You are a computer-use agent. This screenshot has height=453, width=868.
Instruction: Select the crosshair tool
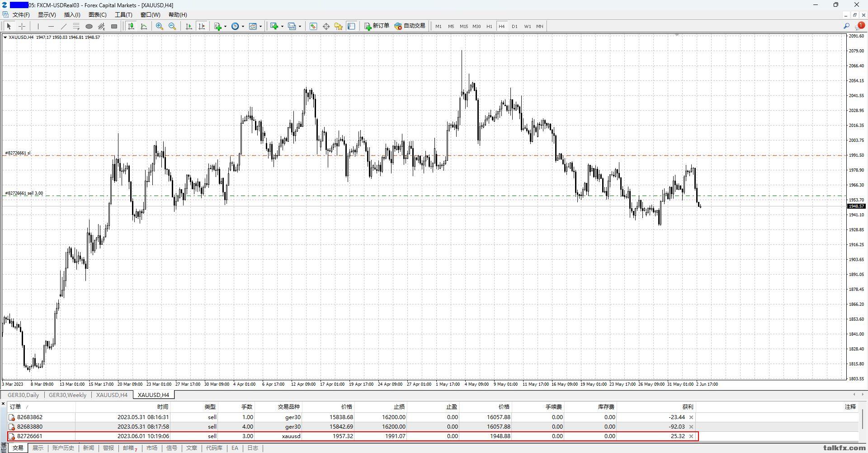click(x=22, y=26)
